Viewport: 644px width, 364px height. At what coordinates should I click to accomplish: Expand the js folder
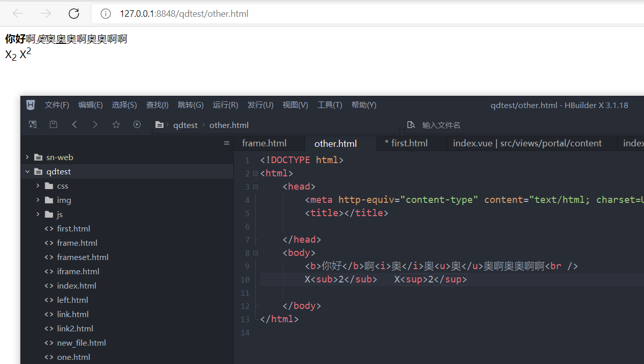pos(38,214)
